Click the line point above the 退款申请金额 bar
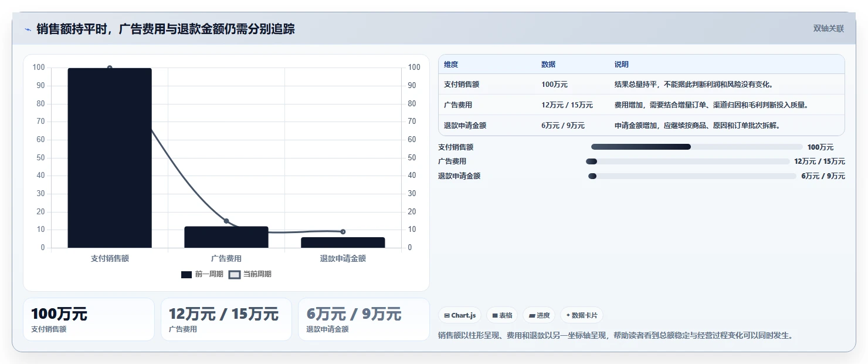 click(x=343, y=232)
